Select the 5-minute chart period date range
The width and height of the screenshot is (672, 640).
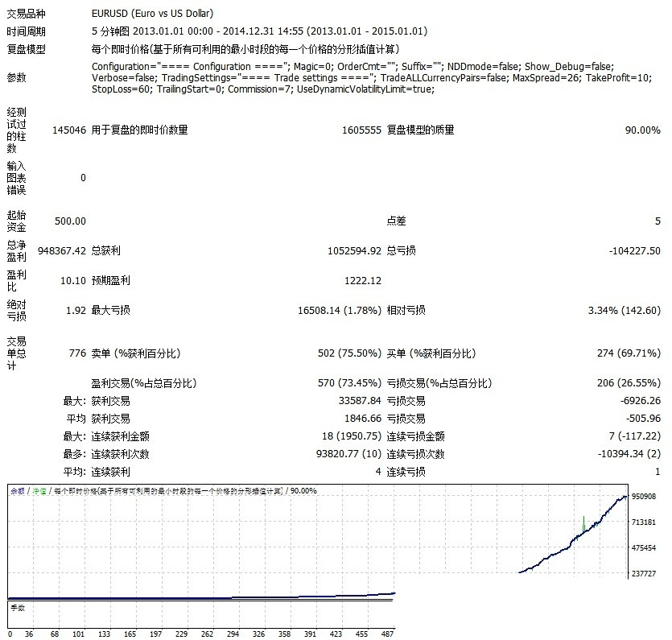[x=260, y=31]
